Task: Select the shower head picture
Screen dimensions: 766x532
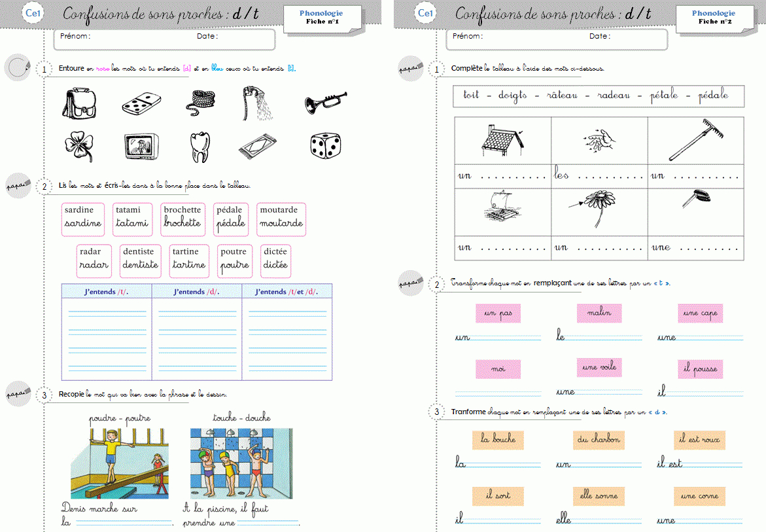Action: click(x=258, y=103)
